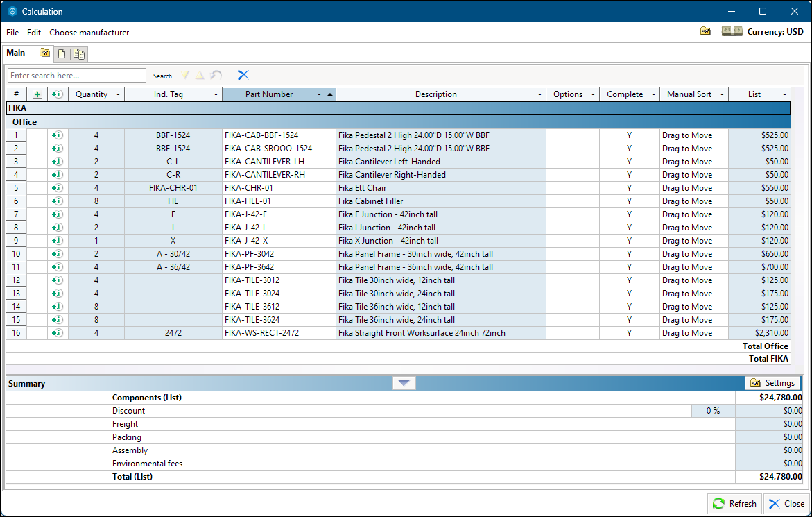Screen dimensions: 812x517
Task: Click the find previous up-arrow icon
Action: click(x=200, y=76)
